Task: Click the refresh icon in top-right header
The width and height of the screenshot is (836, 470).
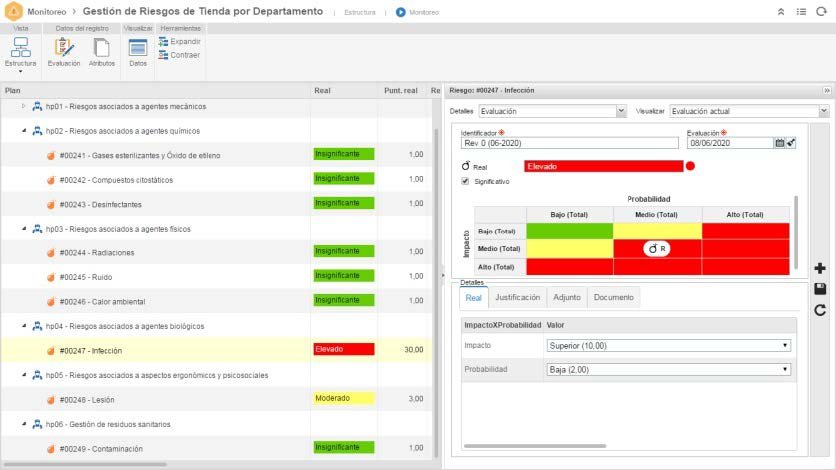Action: coord(821,12)
